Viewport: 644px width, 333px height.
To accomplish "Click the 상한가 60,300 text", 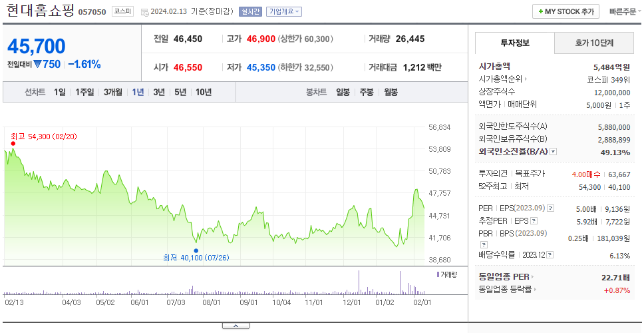I will (305, 39).
